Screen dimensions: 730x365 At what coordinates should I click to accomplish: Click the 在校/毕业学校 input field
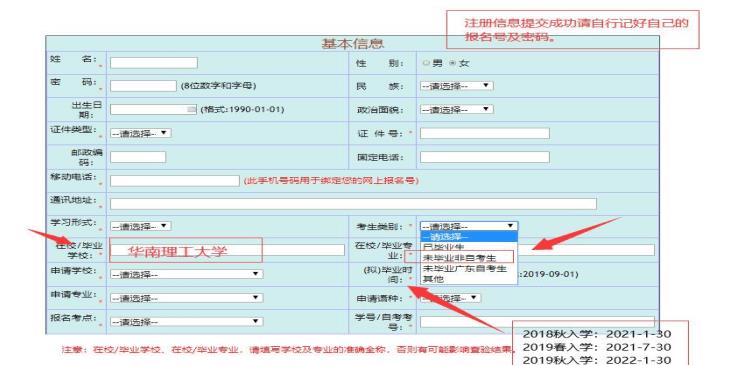(227, 250)
